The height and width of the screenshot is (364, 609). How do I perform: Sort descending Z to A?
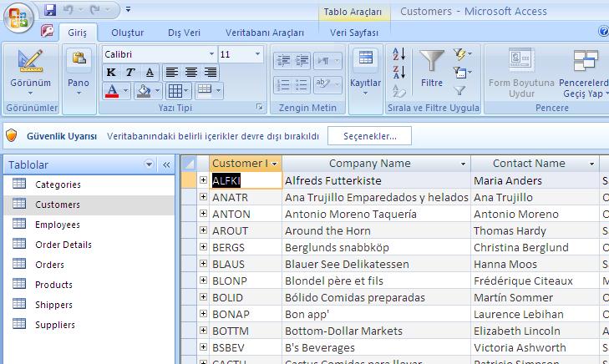pos(398,72)
